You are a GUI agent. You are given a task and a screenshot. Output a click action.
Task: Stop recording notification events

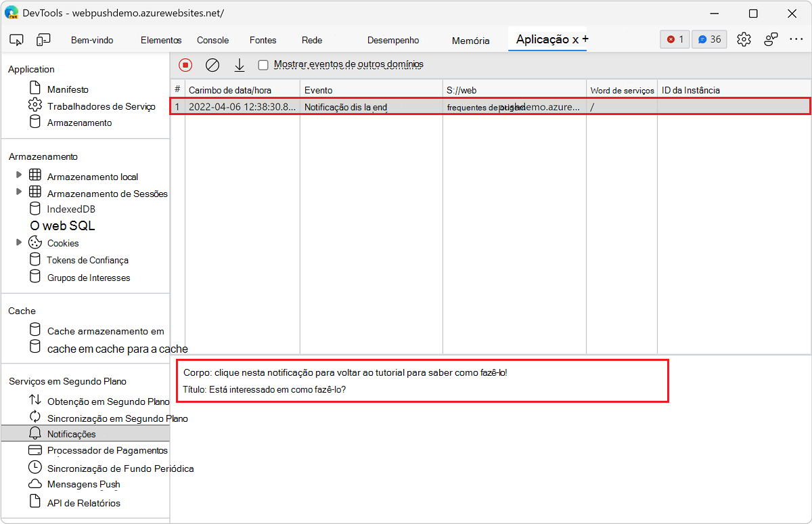pyautogui.click(x=184, y=64)
